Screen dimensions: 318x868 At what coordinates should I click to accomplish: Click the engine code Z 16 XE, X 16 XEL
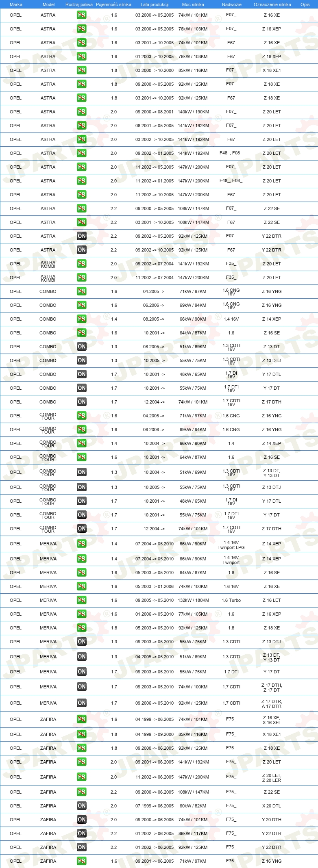tap(272, 720)
